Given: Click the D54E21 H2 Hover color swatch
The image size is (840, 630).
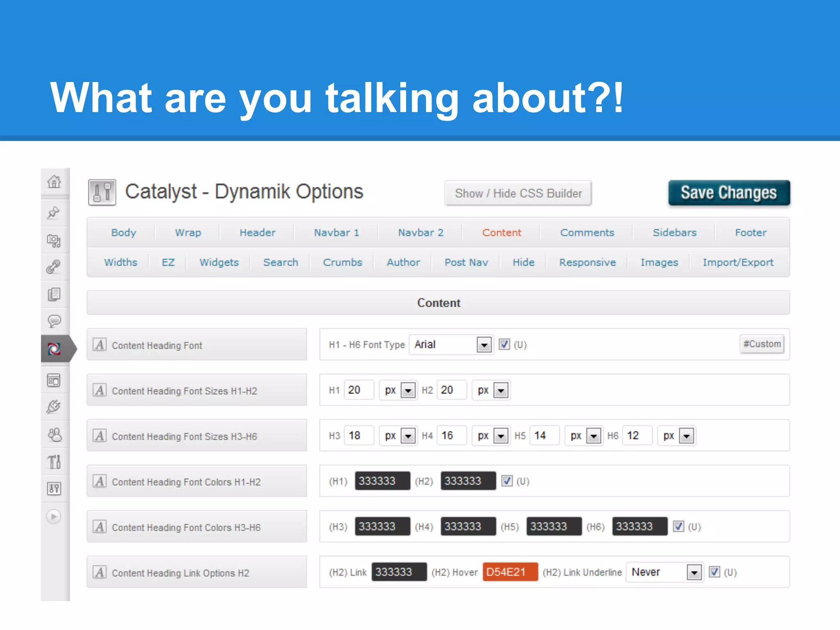Looking at the screenshot, I should coord(510,572).
